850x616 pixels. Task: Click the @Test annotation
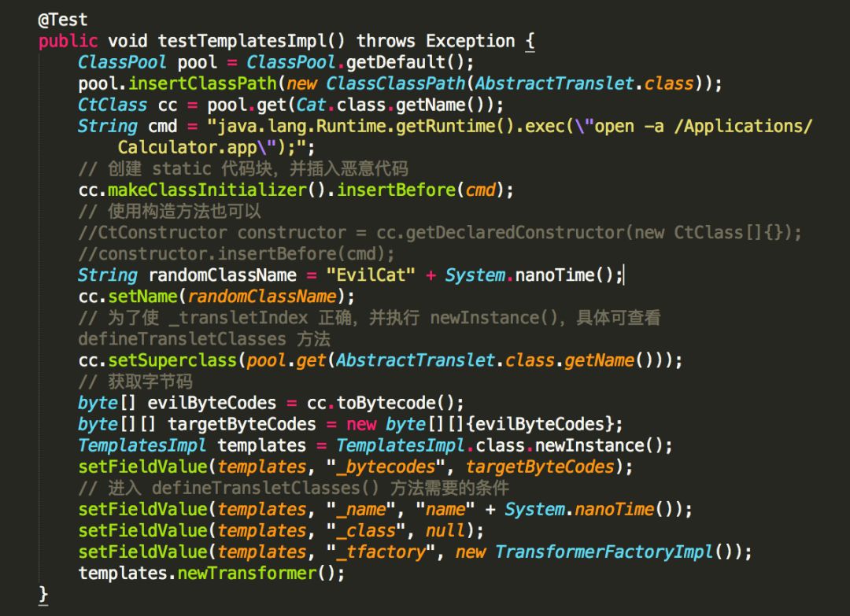point(62,20)
